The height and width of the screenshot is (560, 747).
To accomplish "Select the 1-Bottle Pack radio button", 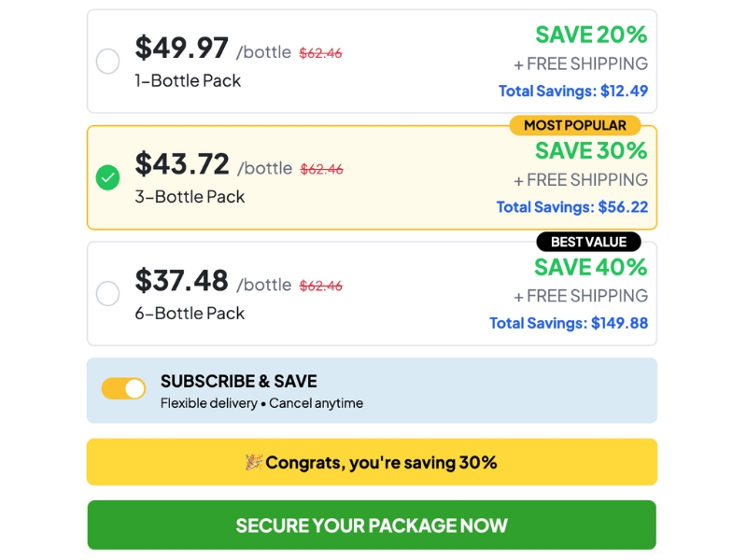I will 108,62.
